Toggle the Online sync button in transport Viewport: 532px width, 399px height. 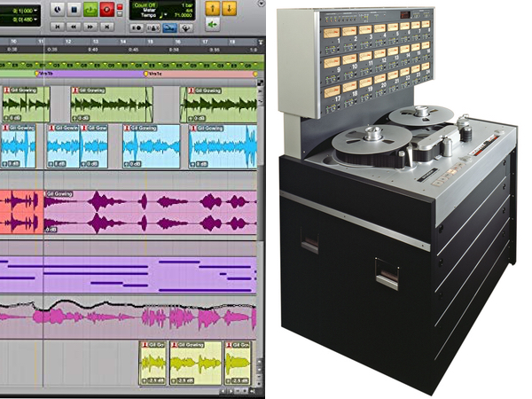point(58,10)
